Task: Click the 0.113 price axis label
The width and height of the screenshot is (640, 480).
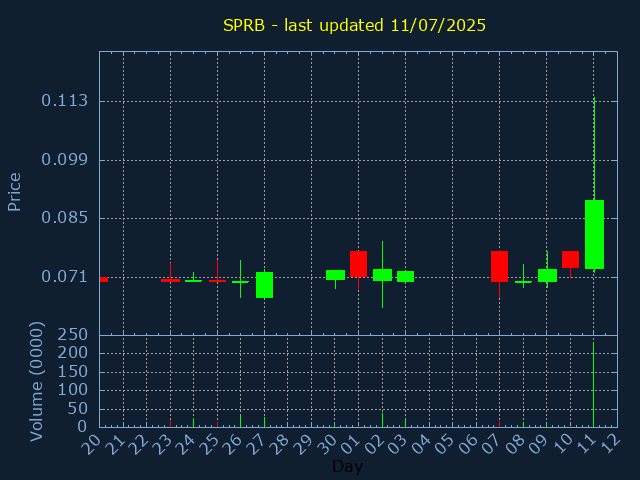Action: (x=64, y=100)
